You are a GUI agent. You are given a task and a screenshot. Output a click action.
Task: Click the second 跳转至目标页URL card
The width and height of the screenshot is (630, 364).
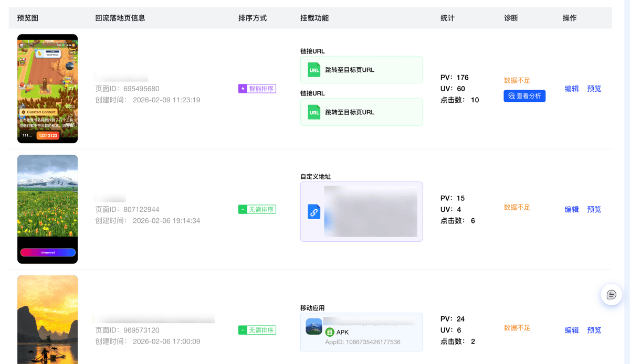361,112
